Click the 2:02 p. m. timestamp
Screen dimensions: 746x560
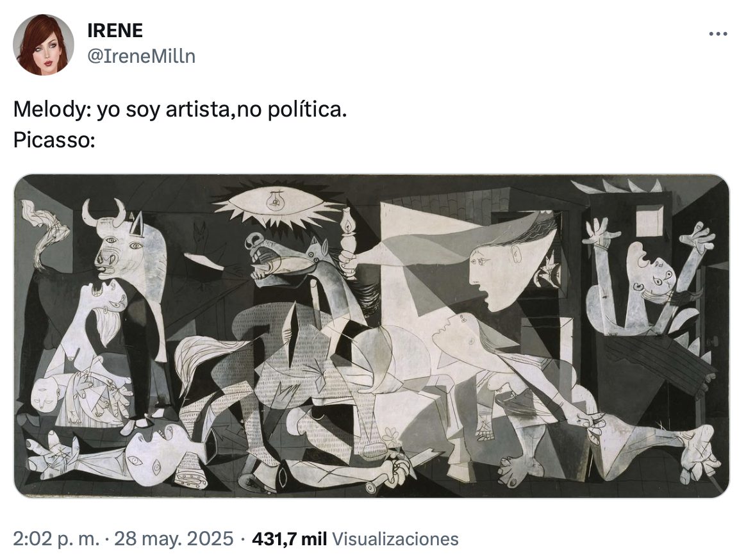(56, 539)
